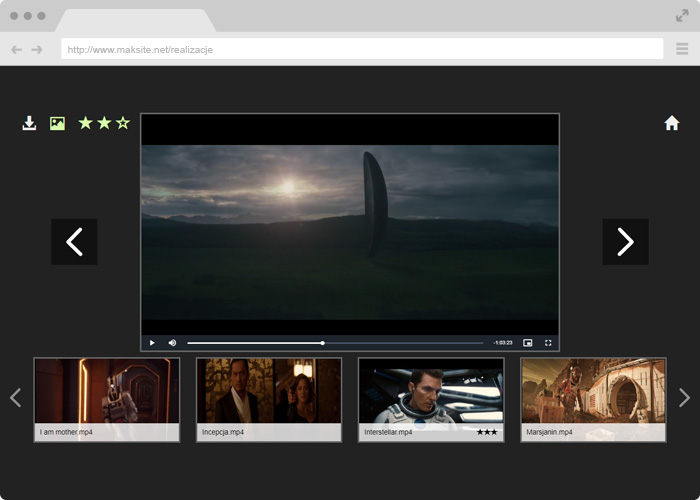Open the Interstellar.mp4 thumbnail

click(431, 400)
